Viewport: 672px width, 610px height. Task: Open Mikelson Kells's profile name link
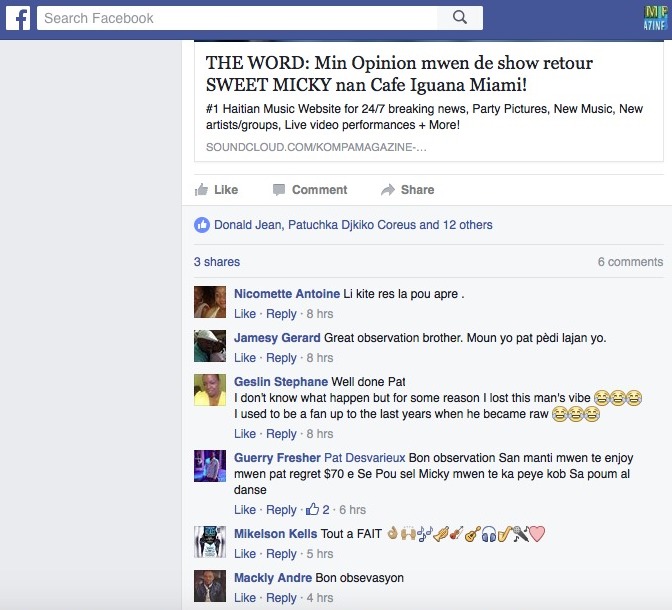(x=275, y=534)
